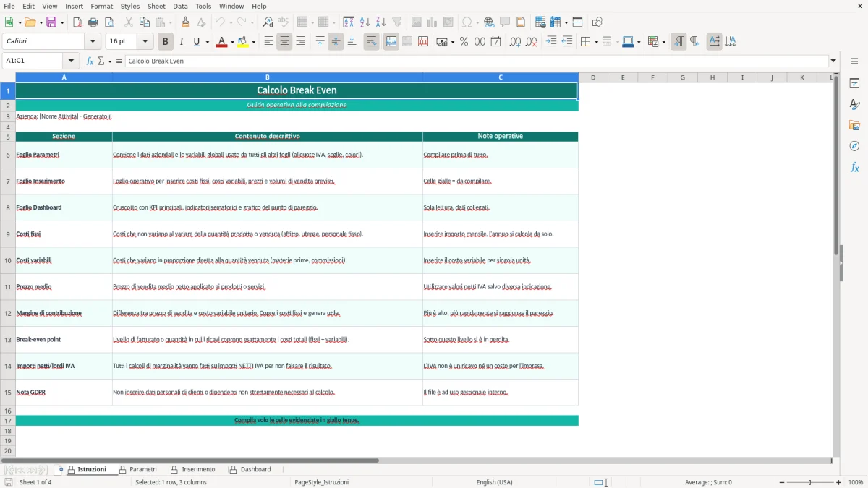
Task: Open the 16 pt font size dropdown
Action: (145, 42)
